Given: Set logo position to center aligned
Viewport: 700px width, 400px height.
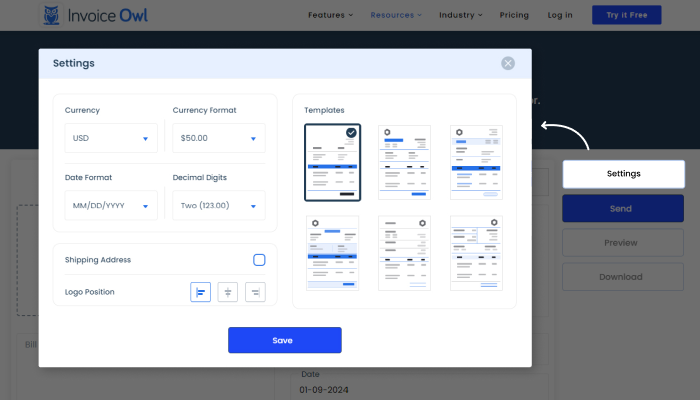Looking at the screenshot, I should pyautogui.click(x=228, y=292).
